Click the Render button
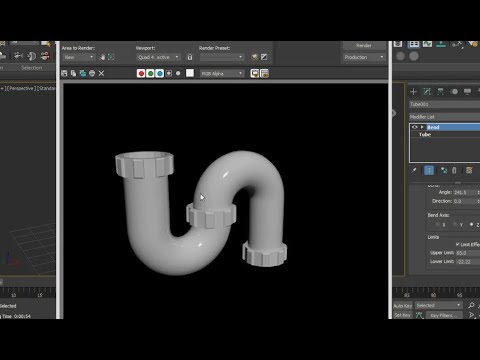The width and height of the screenshot is (480, 360). click(364, 46)
